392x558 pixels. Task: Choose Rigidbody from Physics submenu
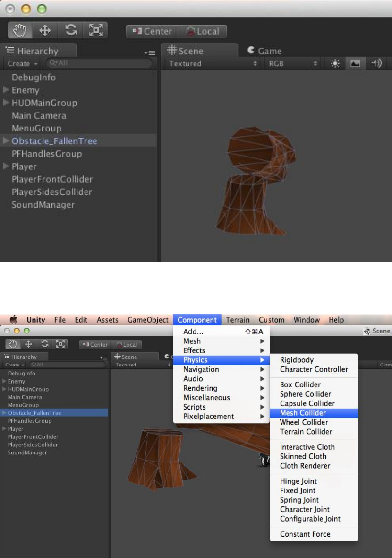314,360
